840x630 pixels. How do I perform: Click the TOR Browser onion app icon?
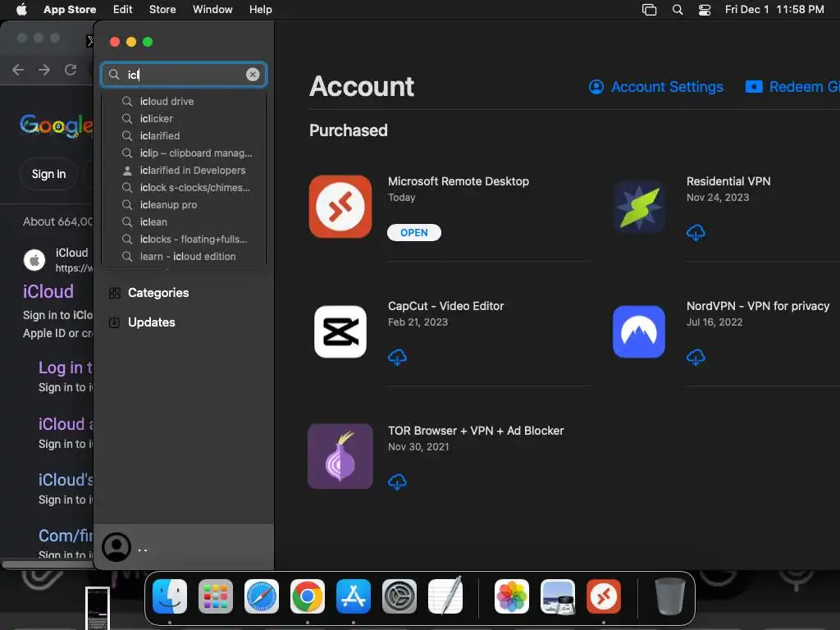point(340,456)
